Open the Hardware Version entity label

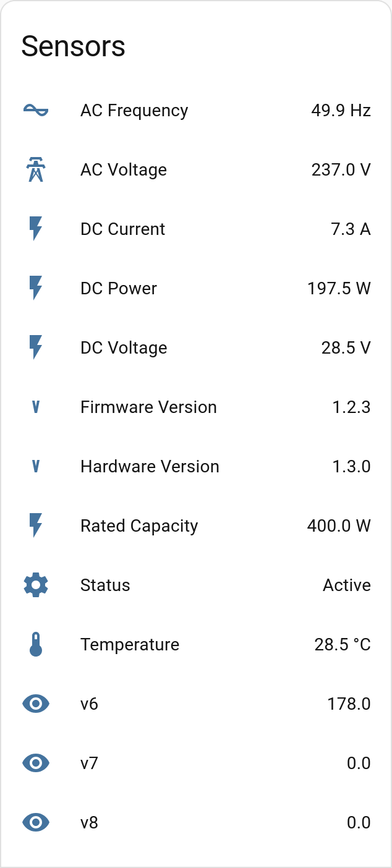[150, 467]
